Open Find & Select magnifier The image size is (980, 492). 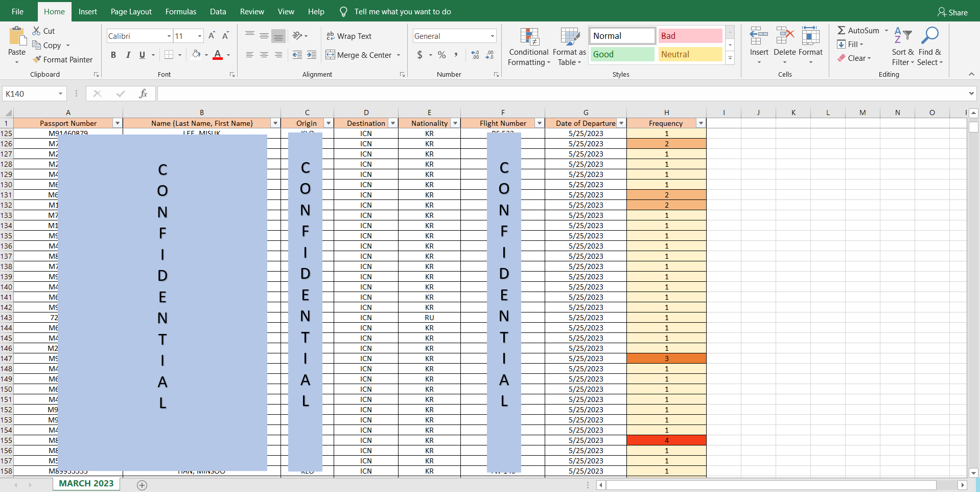[x=930, y=46]
